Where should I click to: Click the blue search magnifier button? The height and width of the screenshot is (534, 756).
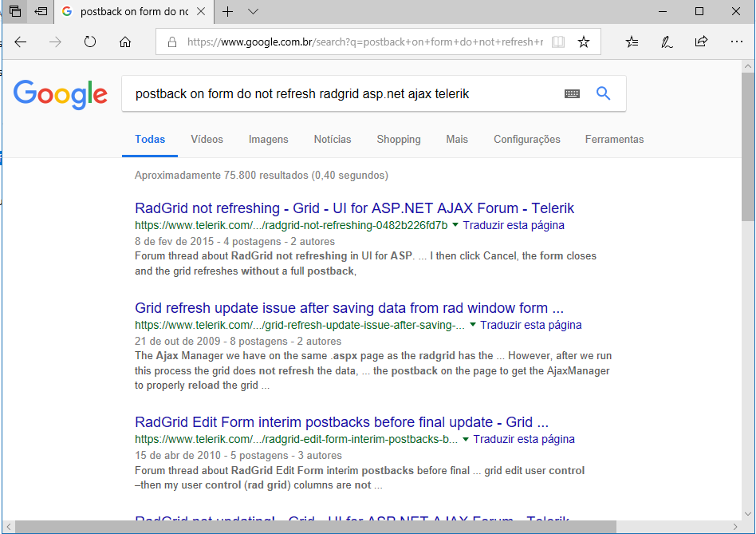tap(603, 93)
